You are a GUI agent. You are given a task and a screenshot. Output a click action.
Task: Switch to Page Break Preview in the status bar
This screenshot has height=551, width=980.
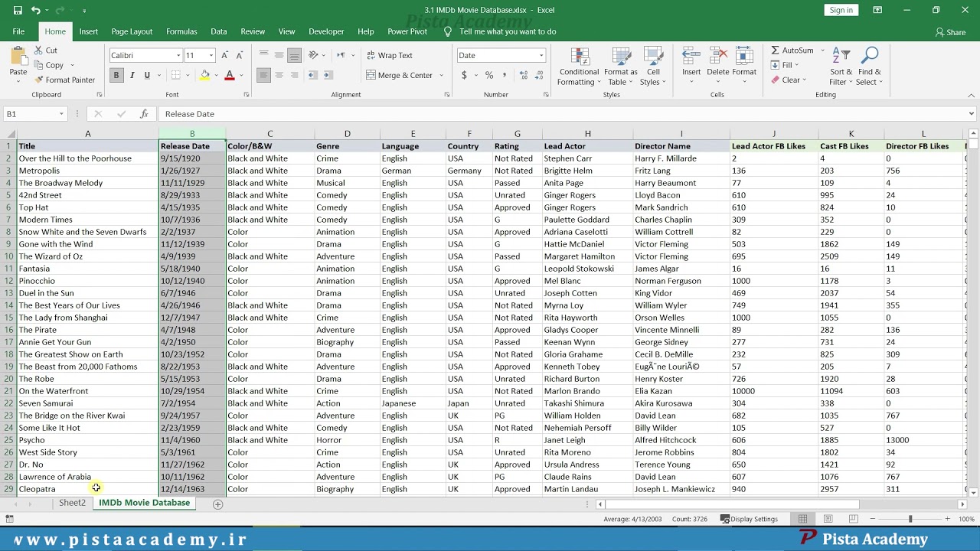[852, 519]
